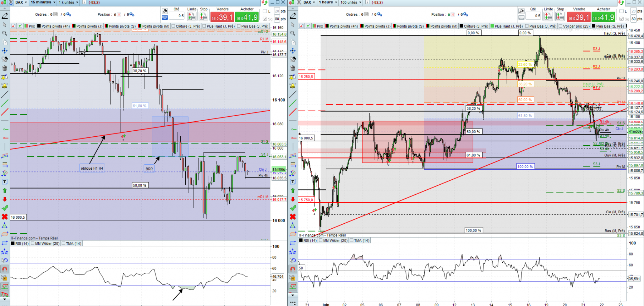The width and height of the screenshot is (644, 306).
Task: Open the 15 minutes timeframe dropdown
Action: pyautogui.click(x=43, y=3)
